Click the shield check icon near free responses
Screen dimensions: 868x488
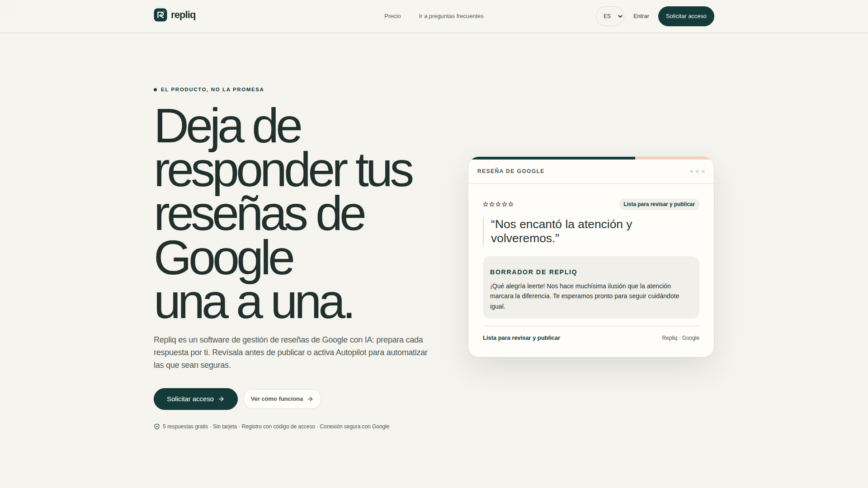pyautogui.click(x=157, y=427)
